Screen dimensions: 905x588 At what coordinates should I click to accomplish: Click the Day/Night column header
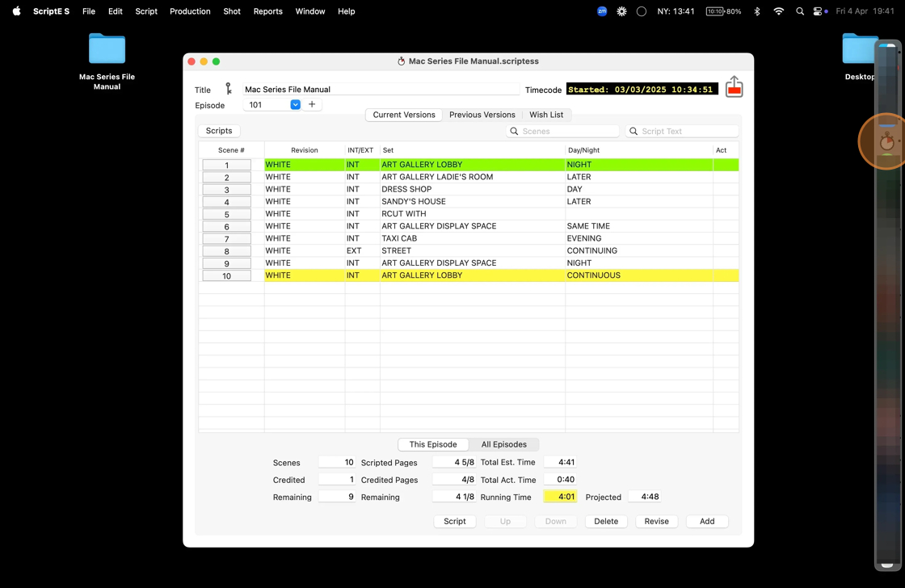pyautogui.click(x=639, y=150)
